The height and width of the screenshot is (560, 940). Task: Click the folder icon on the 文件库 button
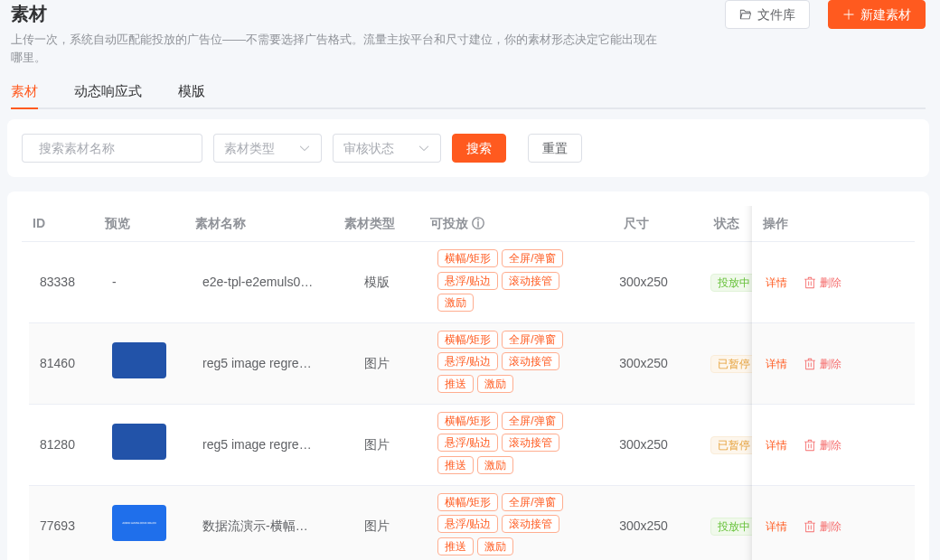tap(745, 15)
